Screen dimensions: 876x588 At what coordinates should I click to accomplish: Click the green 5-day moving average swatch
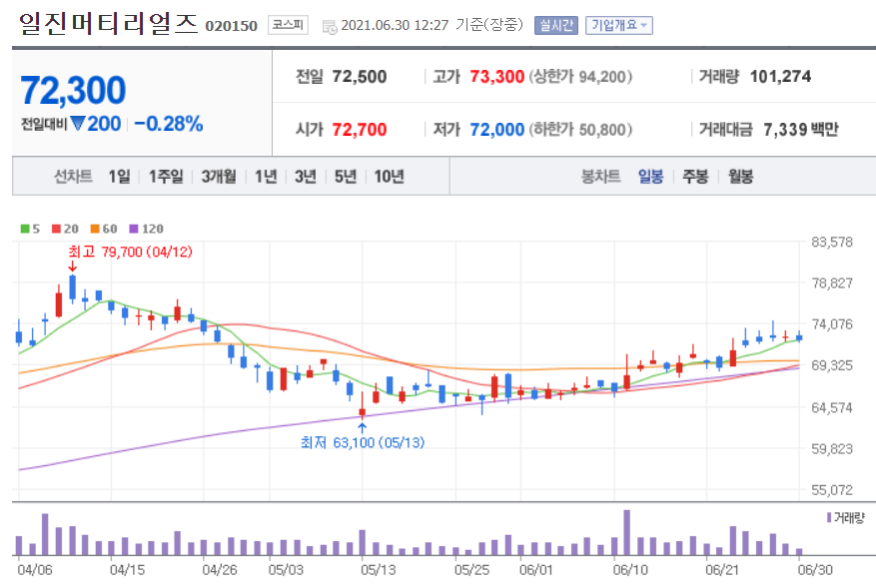[25, 229]
